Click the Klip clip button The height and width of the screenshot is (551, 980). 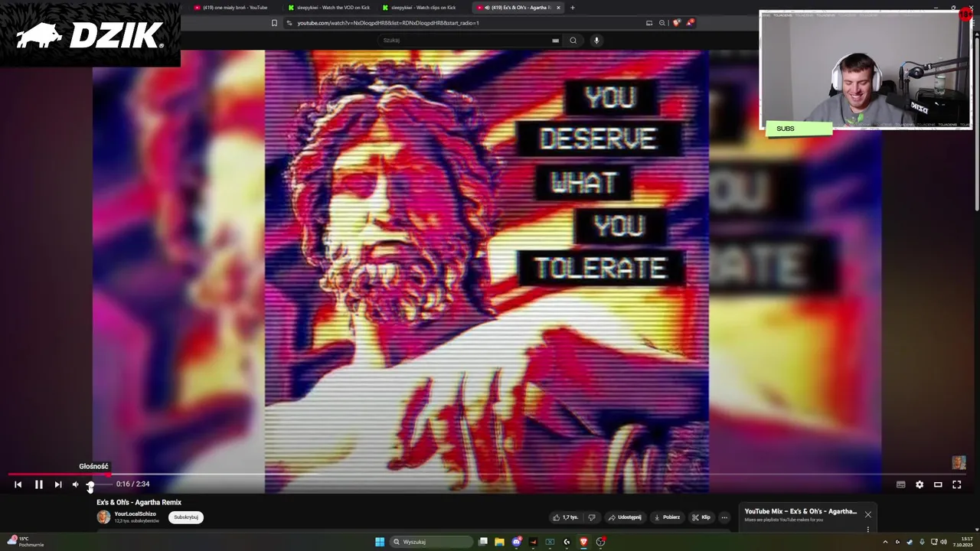[x=701, y=517]
